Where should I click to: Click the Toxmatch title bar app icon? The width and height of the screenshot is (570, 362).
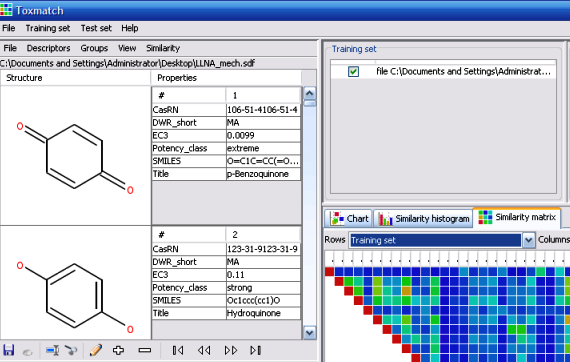pyautogui.click(x=6, y=10)
